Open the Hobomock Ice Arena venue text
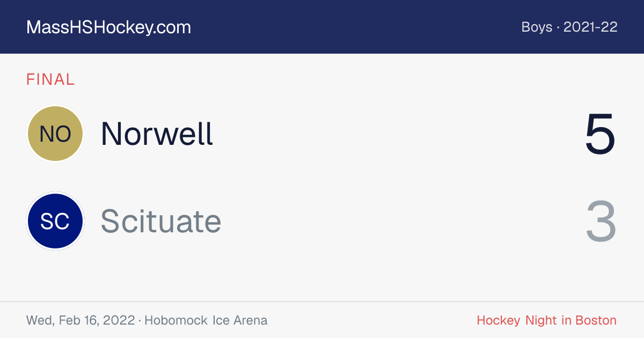 coord(206,320)
